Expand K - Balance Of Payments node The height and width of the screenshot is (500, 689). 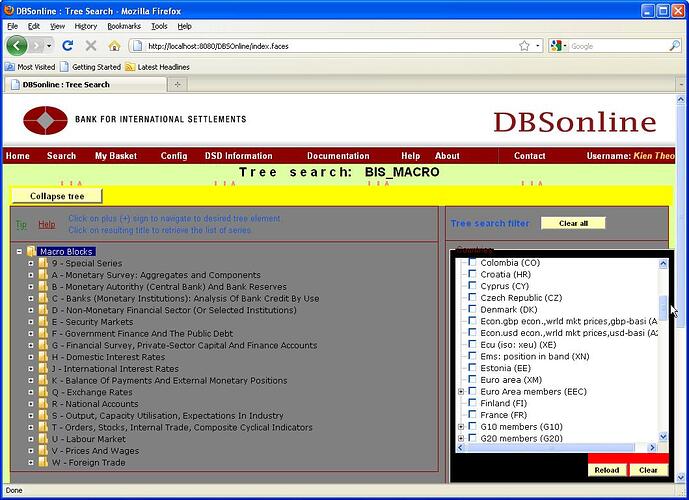[31, 380]
